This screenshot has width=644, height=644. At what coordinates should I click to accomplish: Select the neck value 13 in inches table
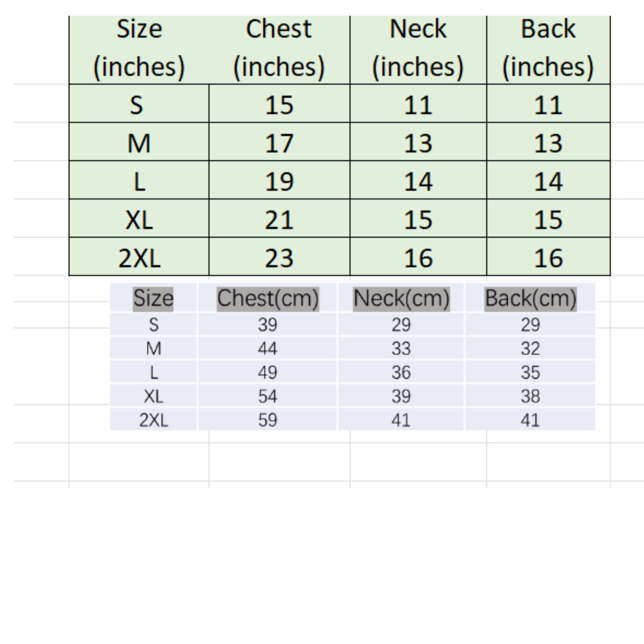tap(418, 143)
